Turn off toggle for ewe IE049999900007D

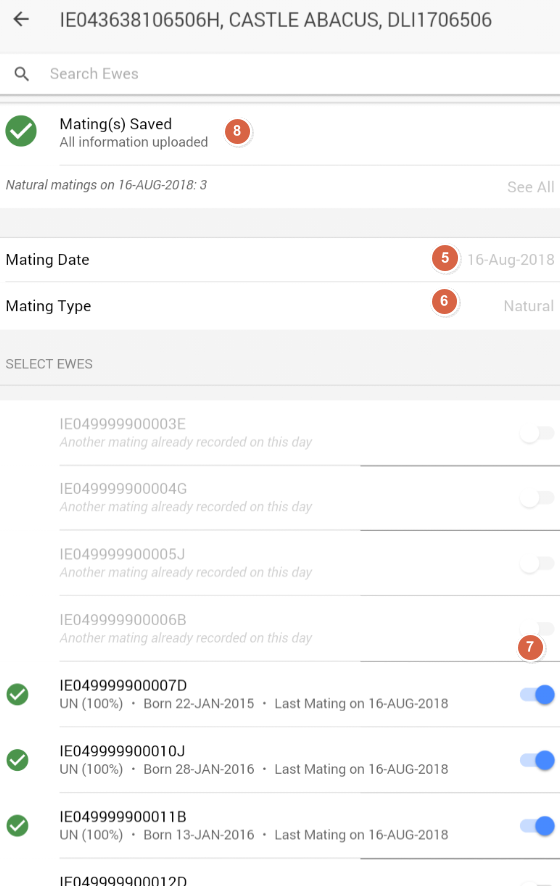(x=537, y=694)
